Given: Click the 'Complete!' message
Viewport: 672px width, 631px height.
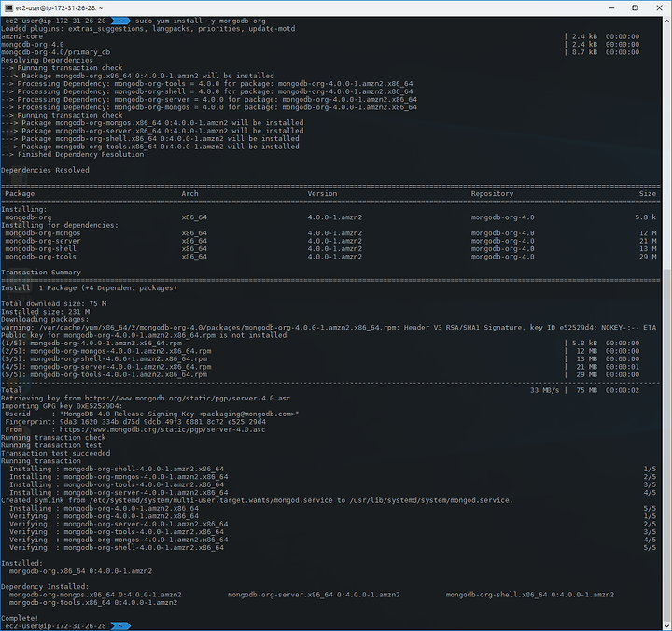Looking at the screenshot, I should pos(20,618).
